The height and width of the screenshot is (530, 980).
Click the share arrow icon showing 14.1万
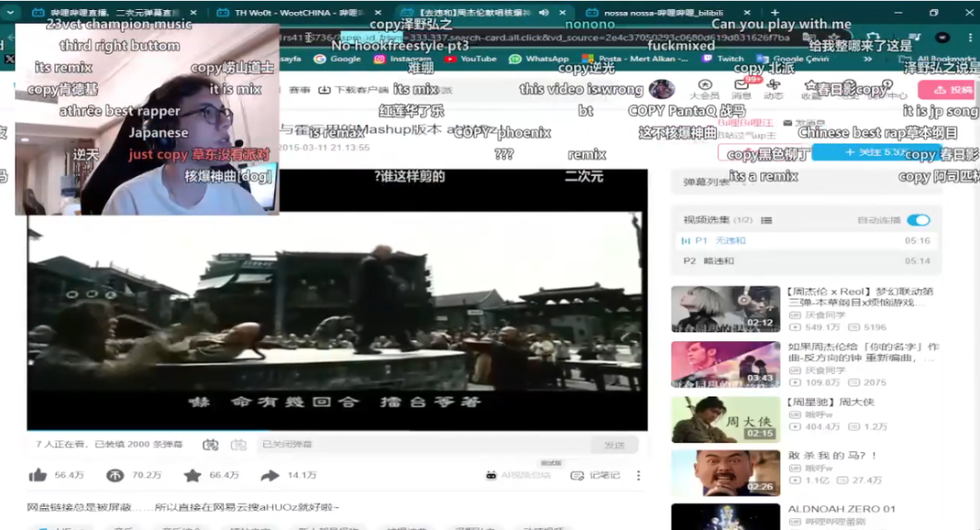point(269,476)
